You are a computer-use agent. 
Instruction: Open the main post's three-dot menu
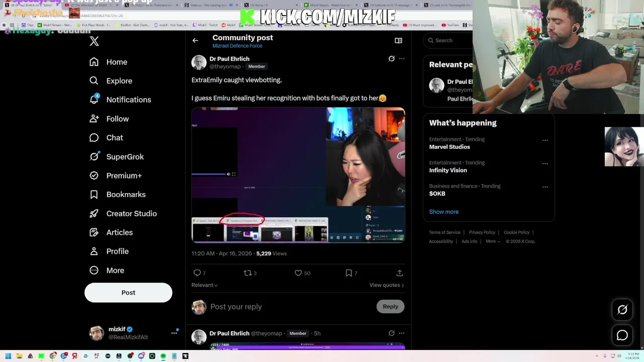[x=401, y=59]
